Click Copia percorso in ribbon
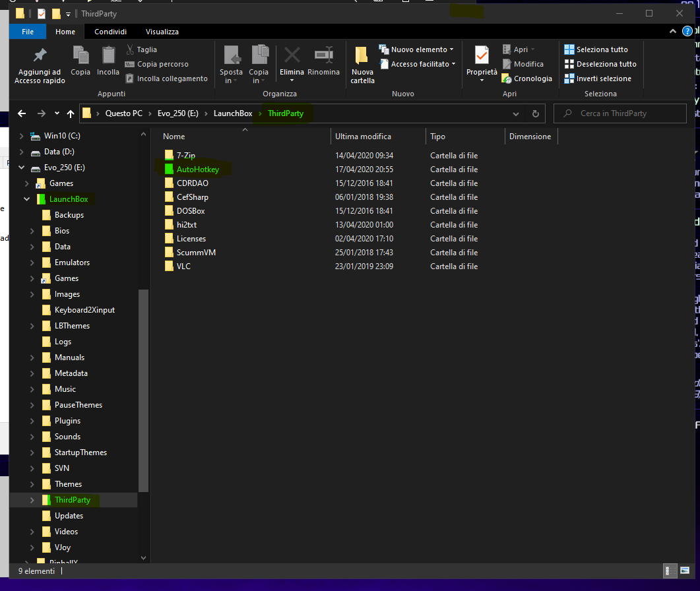Image resolution: width=700 pixels, height=591 pixels. point(157,64)
